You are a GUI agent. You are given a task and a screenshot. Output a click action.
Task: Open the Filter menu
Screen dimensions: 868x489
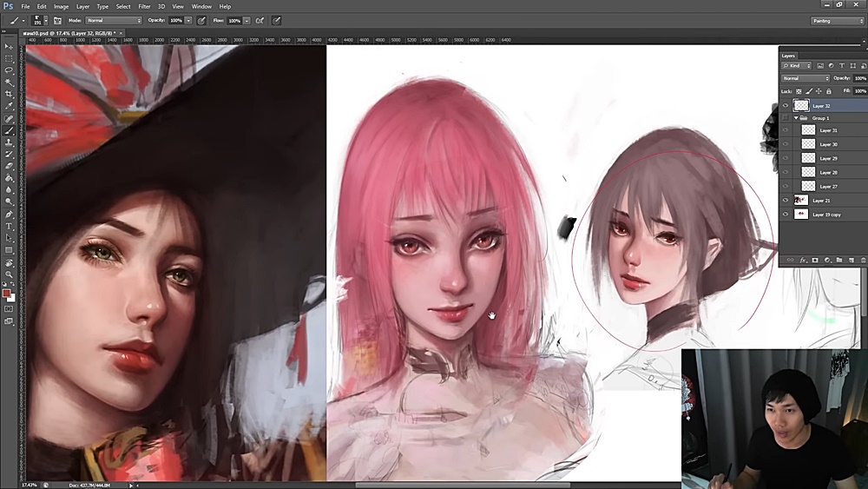144,6
